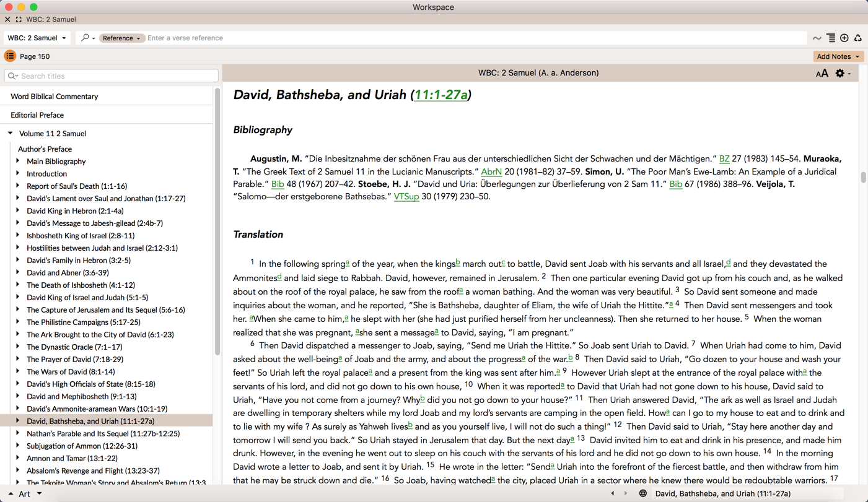Click the Bibliography heading
Image resolution: width=868 pixels, height=502 pixels.
[263, 130]
